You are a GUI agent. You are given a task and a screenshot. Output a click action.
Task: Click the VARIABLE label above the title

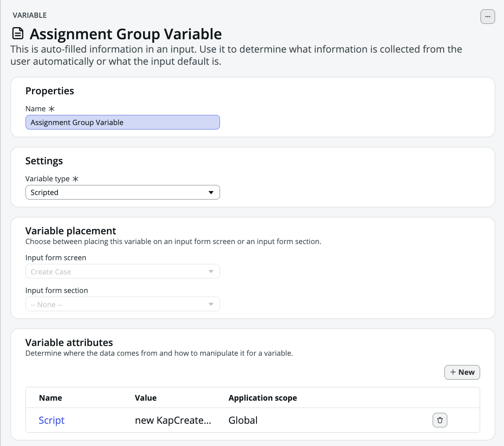click(x=30, y=15)
